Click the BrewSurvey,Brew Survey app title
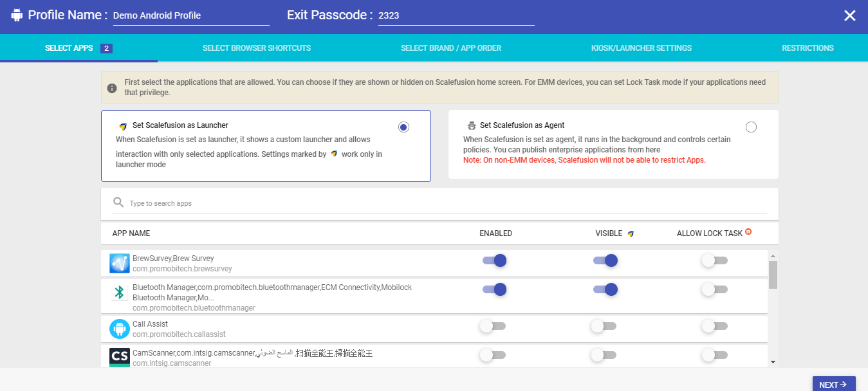 coord(173,259)
